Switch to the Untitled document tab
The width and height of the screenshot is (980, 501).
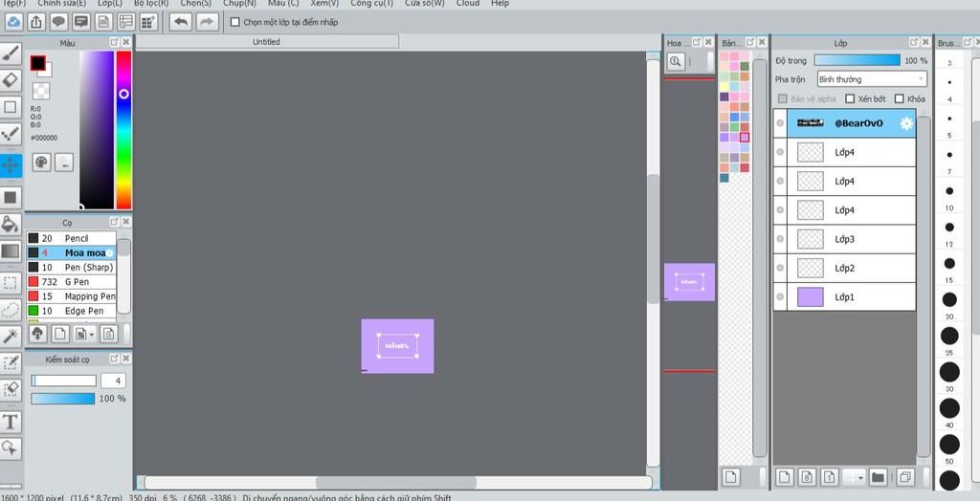click(267, 42)
